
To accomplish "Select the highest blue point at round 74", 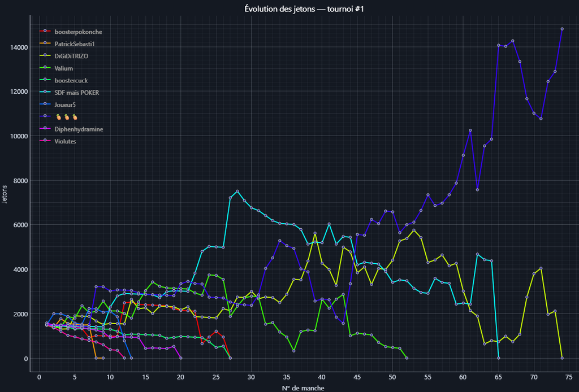I will click(x=562, y=29).
